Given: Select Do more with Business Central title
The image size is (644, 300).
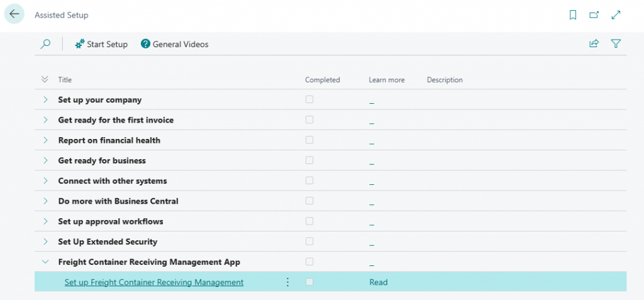Looking at the screenshot, I should (x=118, y=201).
